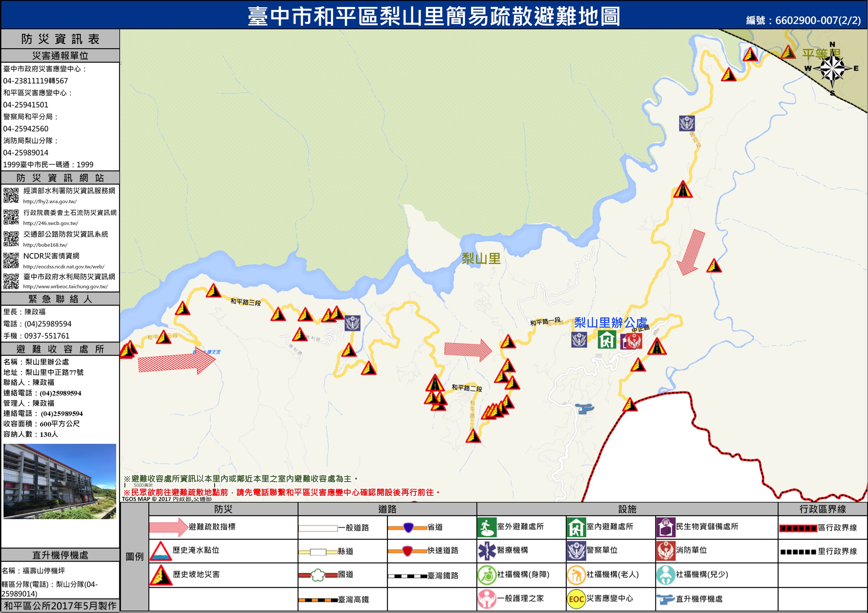
Task: Click the QR code for NCDR災害情資網
Action: 11,260
